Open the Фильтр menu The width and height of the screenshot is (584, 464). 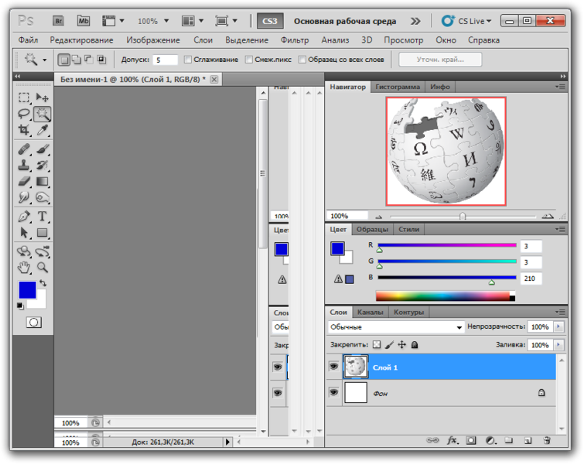[295, 40]
